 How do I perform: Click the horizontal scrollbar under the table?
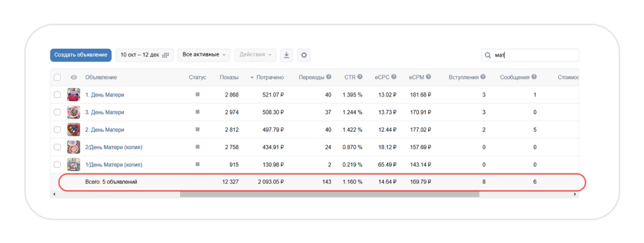tap(329, 194)
